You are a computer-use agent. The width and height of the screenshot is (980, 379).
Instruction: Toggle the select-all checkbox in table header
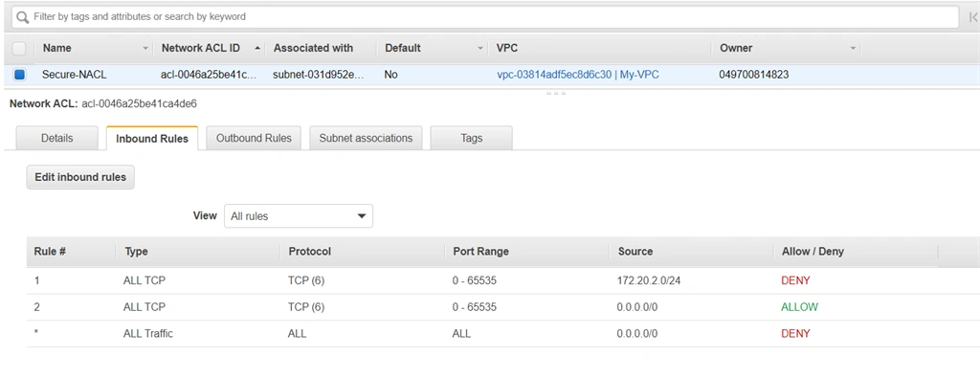pos(19,48)
